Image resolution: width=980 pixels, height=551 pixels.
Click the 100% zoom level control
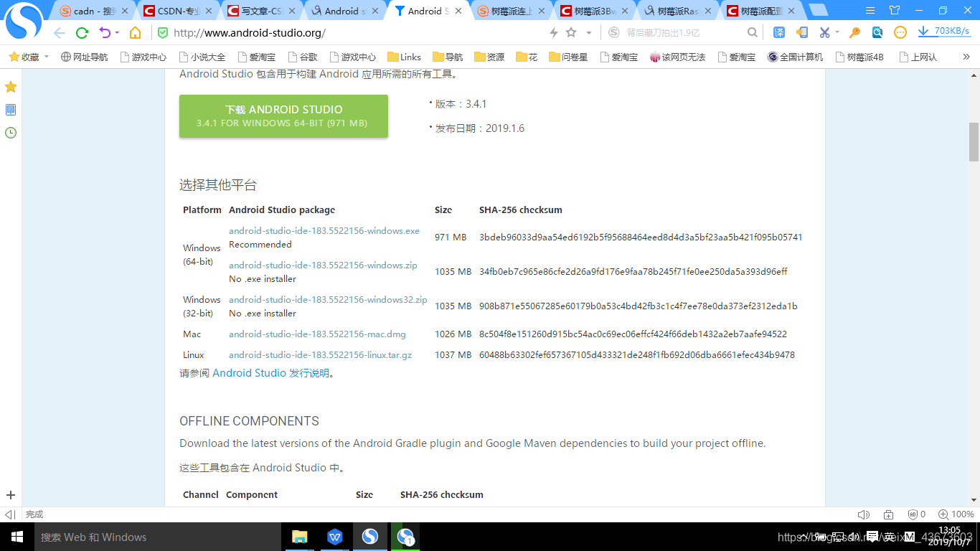pos(956,514)
